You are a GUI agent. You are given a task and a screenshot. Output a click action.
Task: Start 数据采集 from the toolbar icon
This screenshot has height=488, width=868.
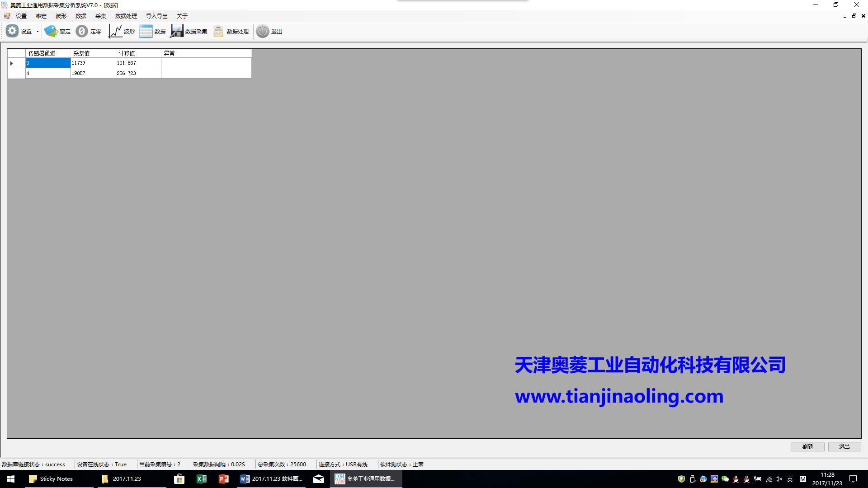(177, 31)
